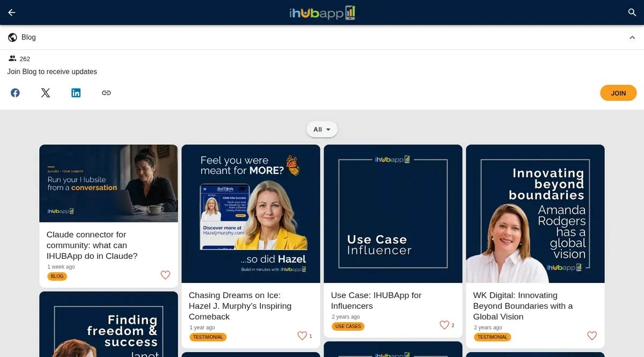Open Chasing Dreams on Ice article

(x=240, y=306)
